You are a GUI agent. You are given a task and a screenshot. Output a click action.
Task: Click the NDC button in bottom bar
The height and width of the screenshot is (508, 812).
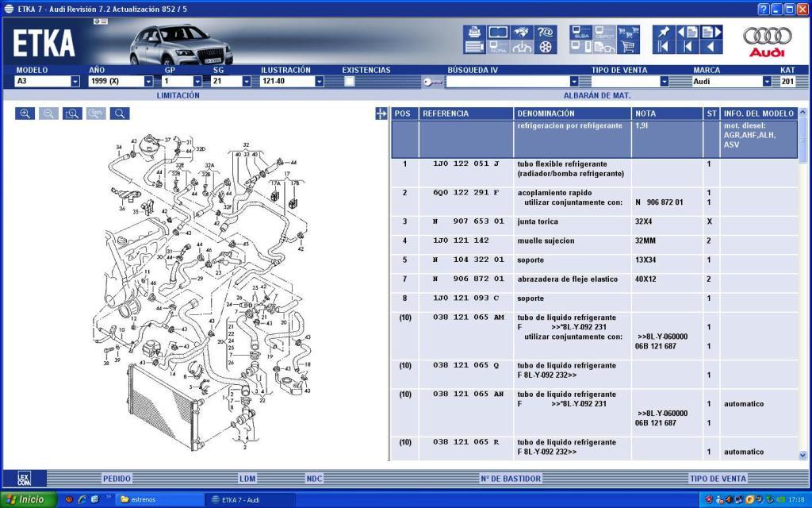[314, 479]
